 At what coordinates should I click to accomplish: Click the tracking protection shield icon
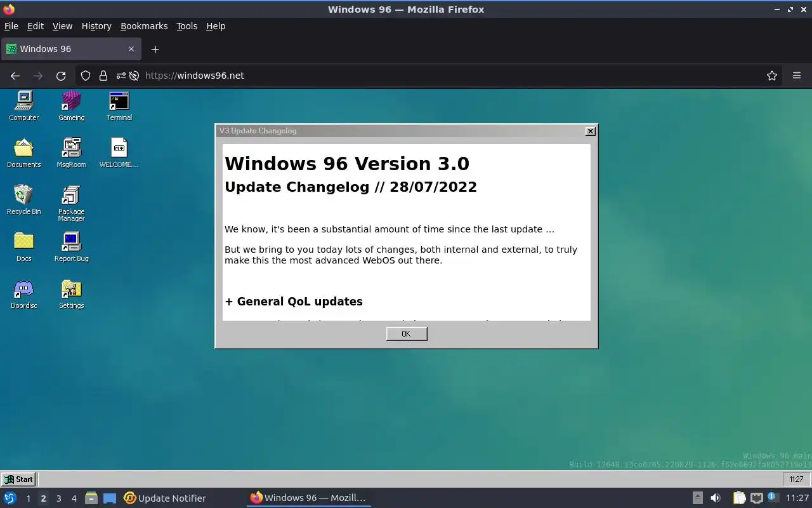(x=86, y=76)
